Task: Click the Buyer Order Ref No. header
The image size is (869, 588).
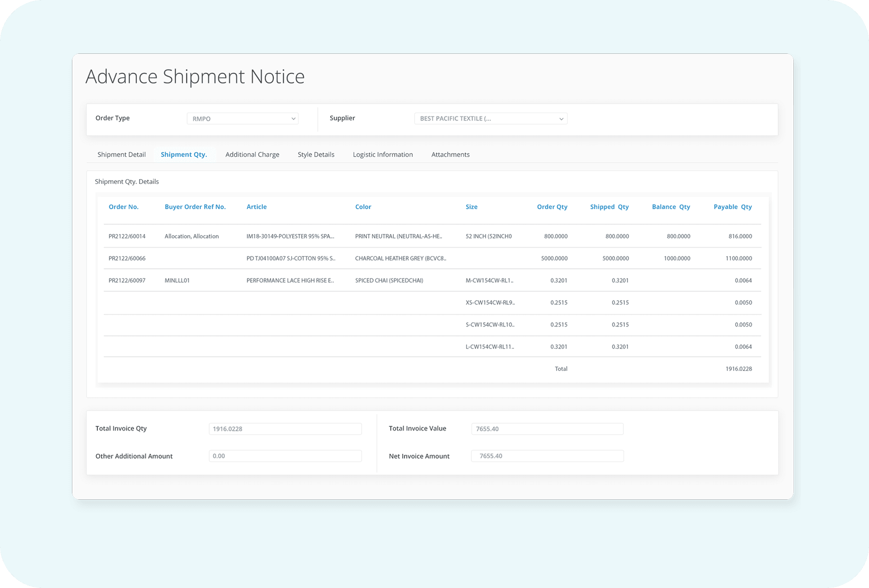Action: pyautogui.click(x=195, y=207)
